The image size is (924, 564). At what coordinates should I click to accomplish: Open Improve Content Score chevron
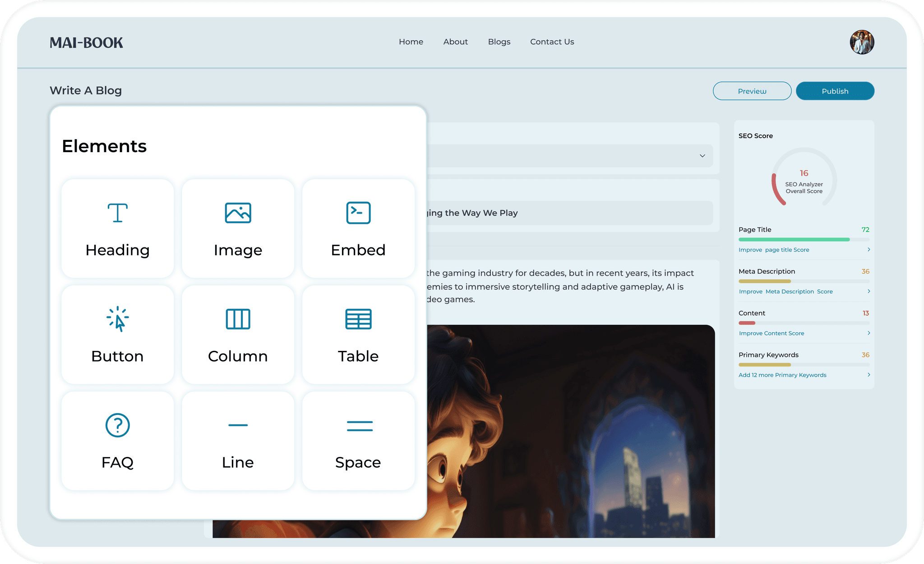pos(869,333)
